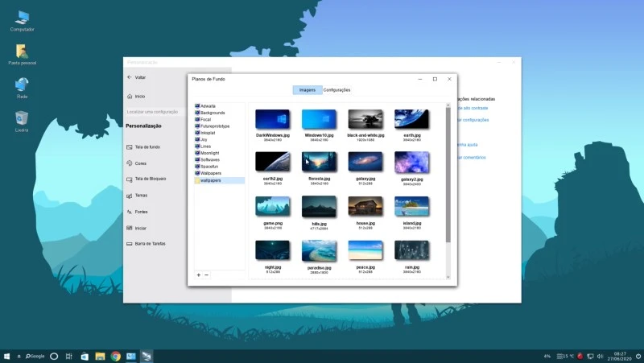This screenshot has width=644, height=363.
Task: Open Iniciar in settings sidebar
Action: 137,228
